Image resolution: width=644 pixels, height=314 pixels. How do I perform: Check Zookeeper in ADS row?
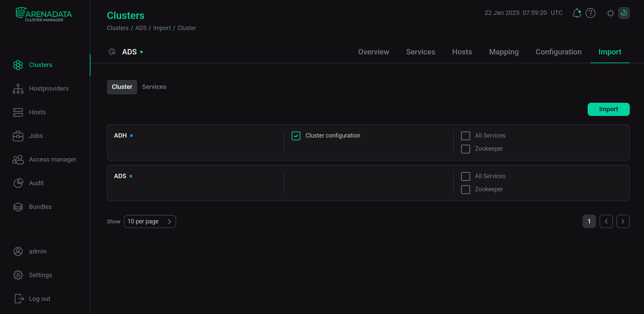[x=465, y=190]
